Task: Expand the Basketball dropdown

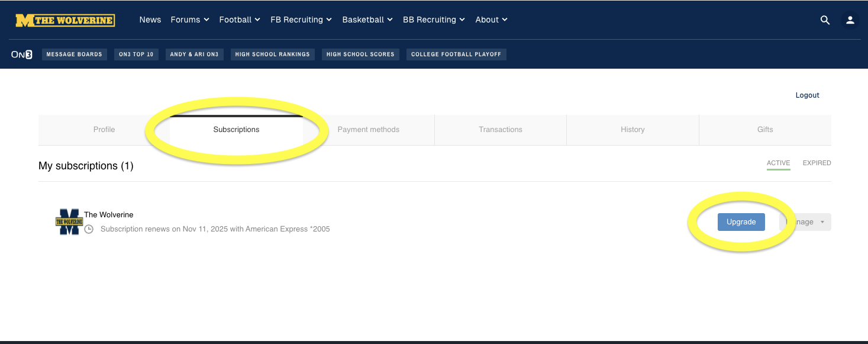Action: [x=367, y=20]
